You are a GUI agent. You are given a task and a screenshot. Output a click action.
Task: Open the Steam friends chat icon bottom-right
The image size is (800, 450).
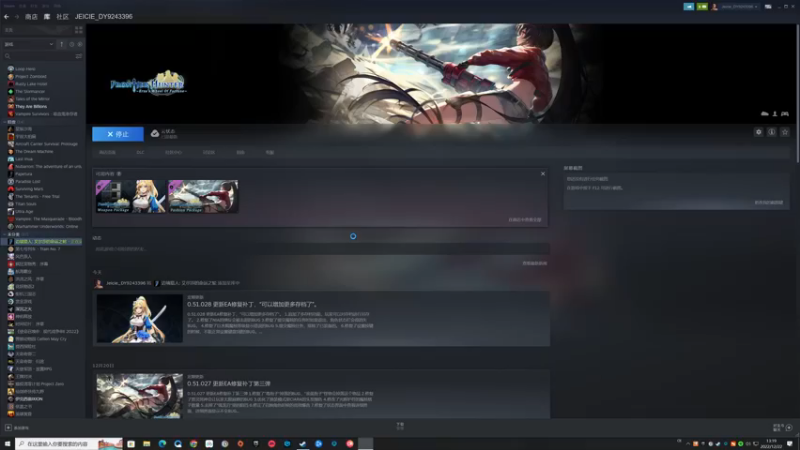coord(789,428)
